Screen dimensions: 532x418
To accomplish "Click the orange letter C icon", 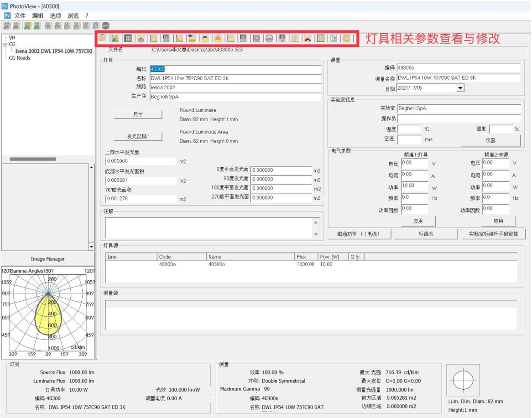I will [347, 38].
